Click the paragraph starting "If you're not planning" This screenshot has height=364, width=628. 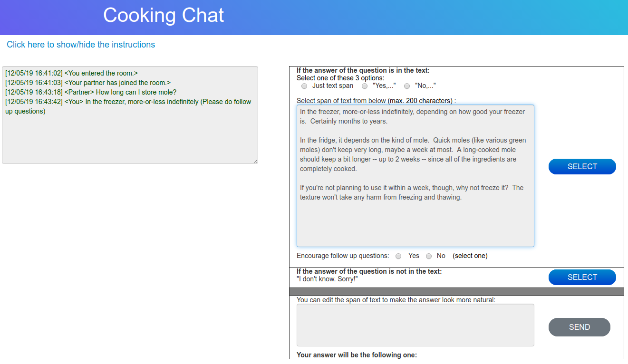(x=411, y=192)
